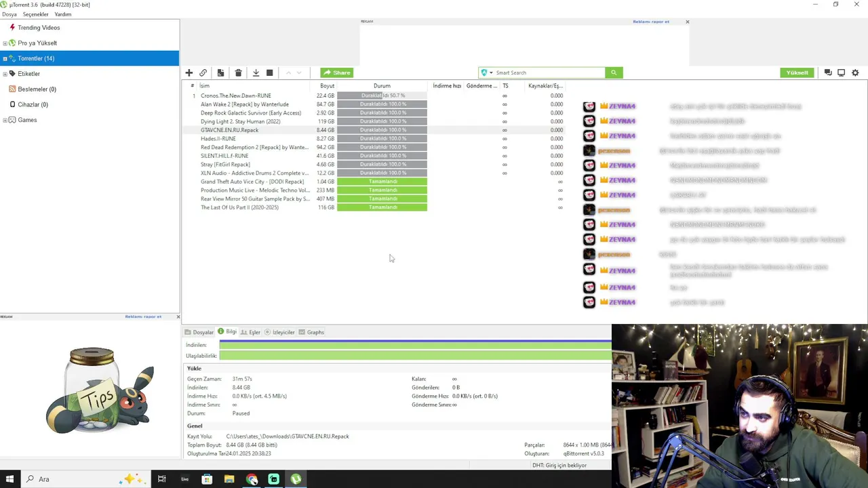868x488 pixels.
Task: Open Windows Start button
Action: [9, 479]
